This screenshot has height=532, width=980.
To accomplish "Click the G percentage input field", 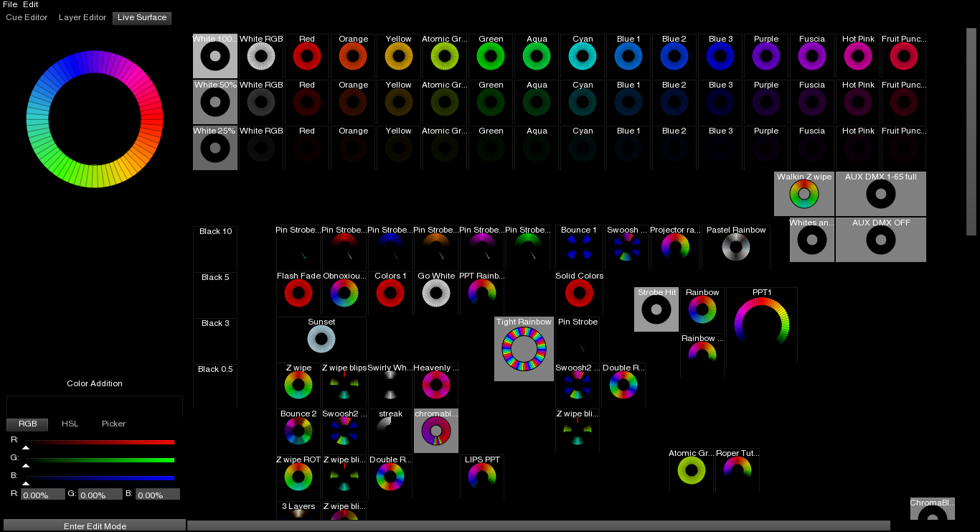I will point(100,495).
